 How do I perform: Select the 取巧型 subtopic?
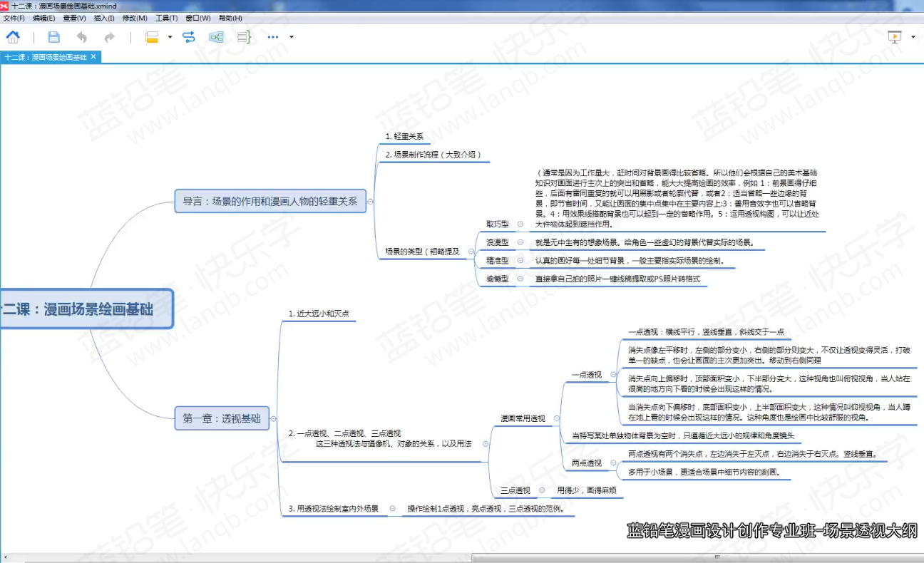pyautogui.click(x=498, y=224)
